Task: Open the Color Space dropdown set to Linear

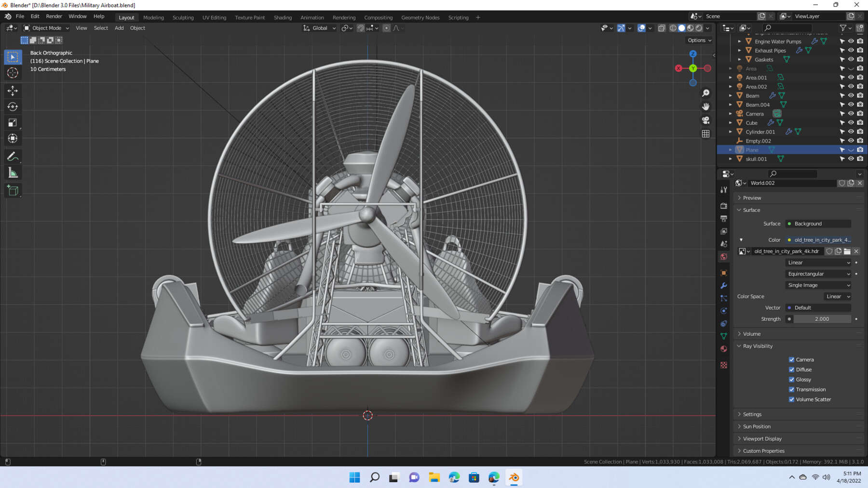Action: (x=838, y=296)
